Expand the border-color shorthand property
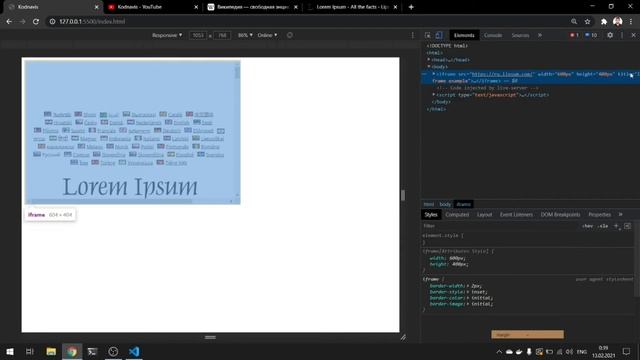640x360 pixels. (x=467, y=298)
